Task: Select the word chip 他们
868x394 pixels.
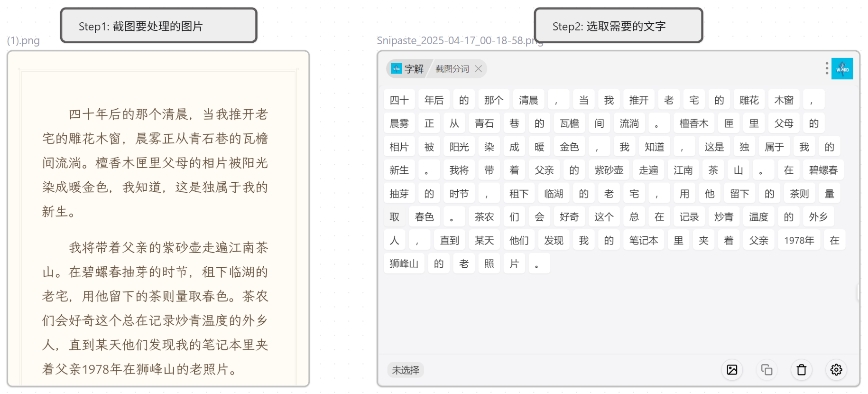Action: coord(519,240)
